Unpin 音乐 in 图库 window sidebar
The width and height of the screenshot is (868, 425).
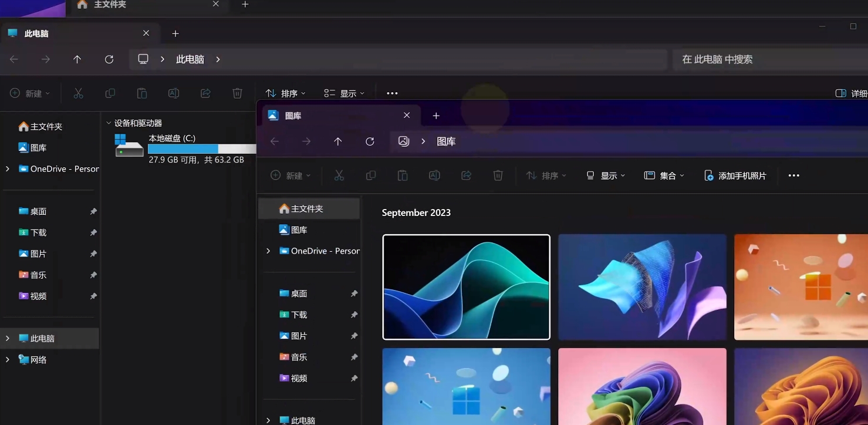click(354, 357)
